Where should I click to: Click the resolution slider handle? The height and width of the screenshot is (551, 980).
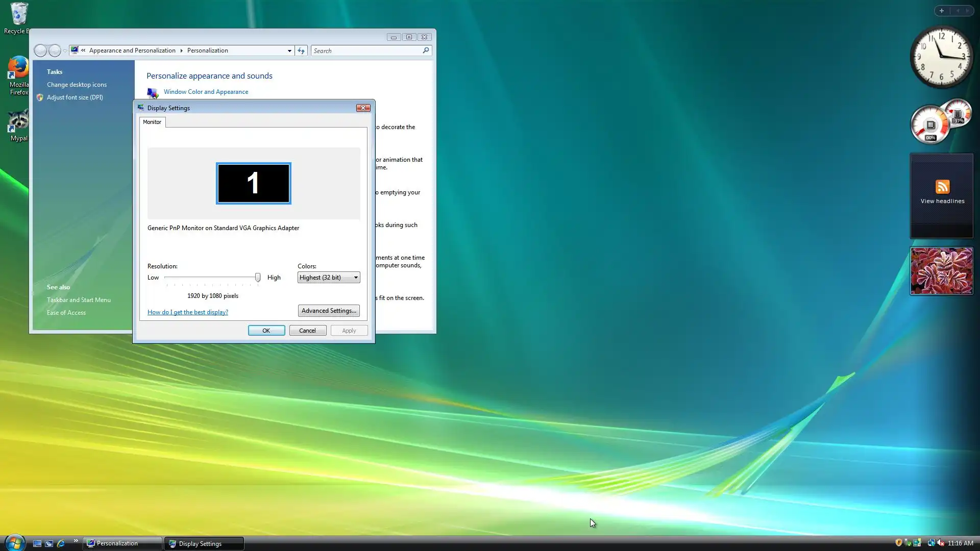pos(258,278)
